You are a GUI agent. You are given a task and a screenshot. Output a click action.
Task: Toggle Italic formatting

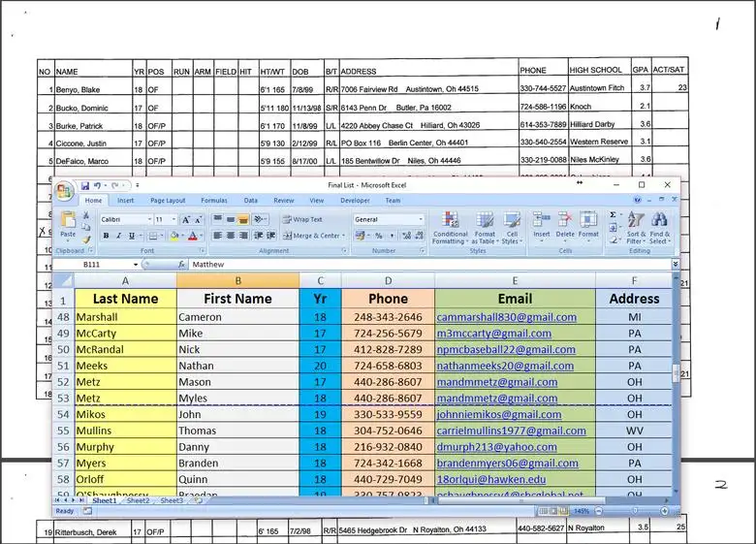point(118,236)
